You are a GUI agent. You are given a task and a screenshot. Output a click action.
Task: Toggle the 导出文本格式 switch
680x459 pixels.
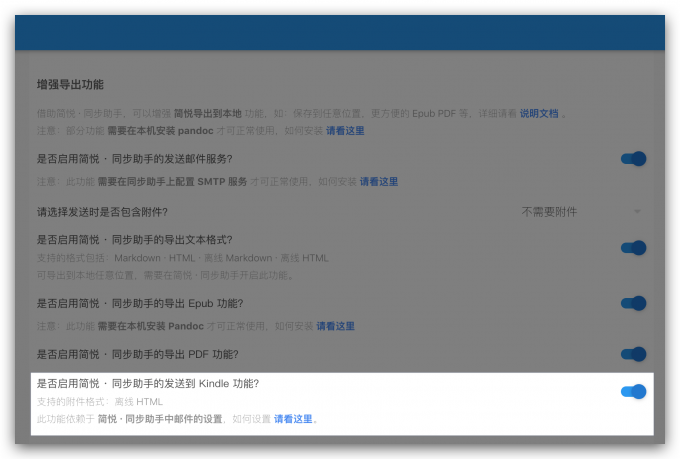(633, 248)
